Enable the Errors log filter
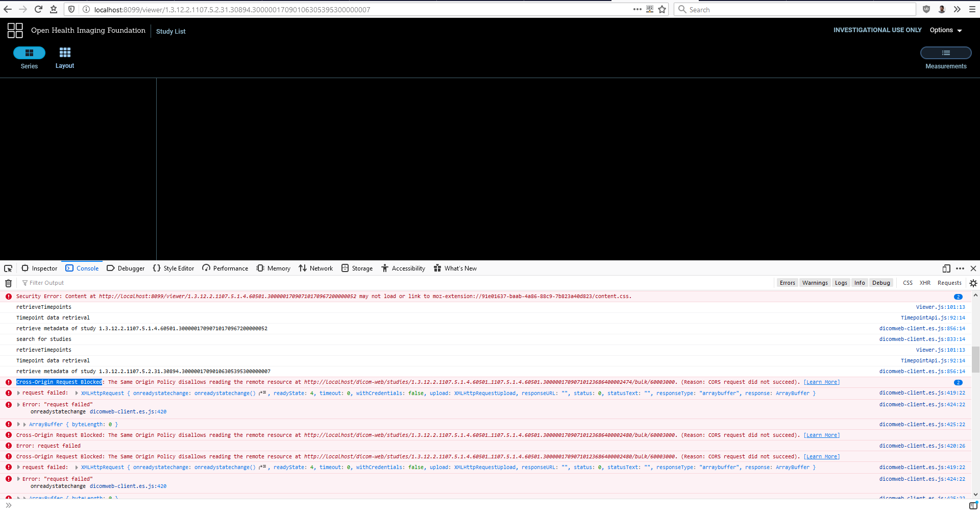The width and height of the screenshot is (980, 516). [x=787, y=282]
